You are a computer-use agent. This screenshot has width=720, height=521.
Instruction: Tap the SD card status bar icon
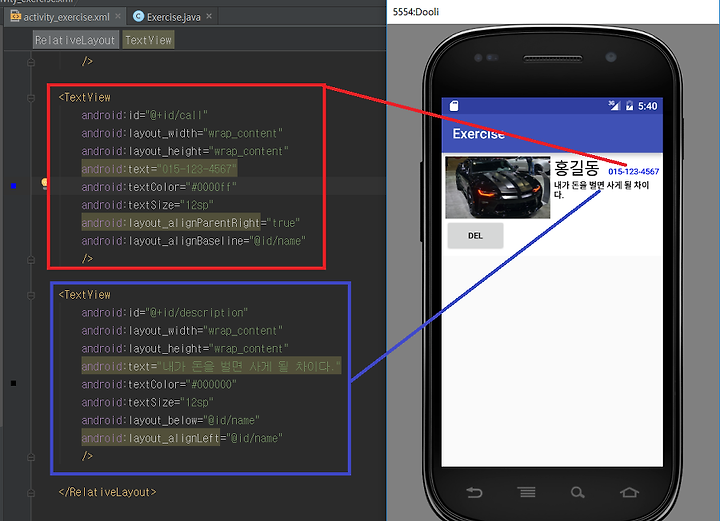(454, 106)
